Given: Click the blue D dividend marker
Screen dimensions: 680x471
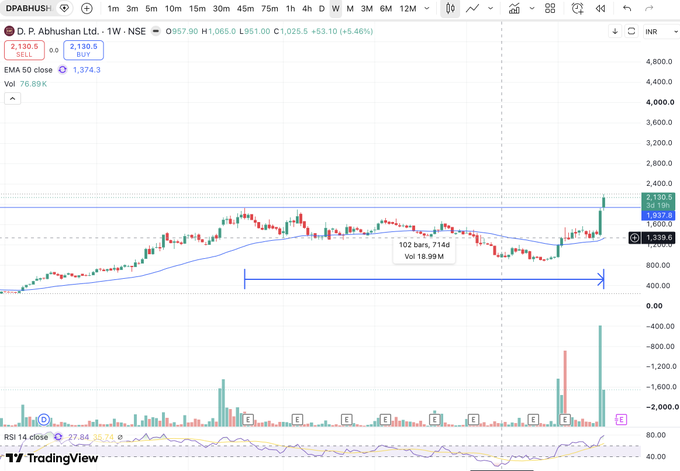Looking at the screenshot, I should tap(44, 419).
